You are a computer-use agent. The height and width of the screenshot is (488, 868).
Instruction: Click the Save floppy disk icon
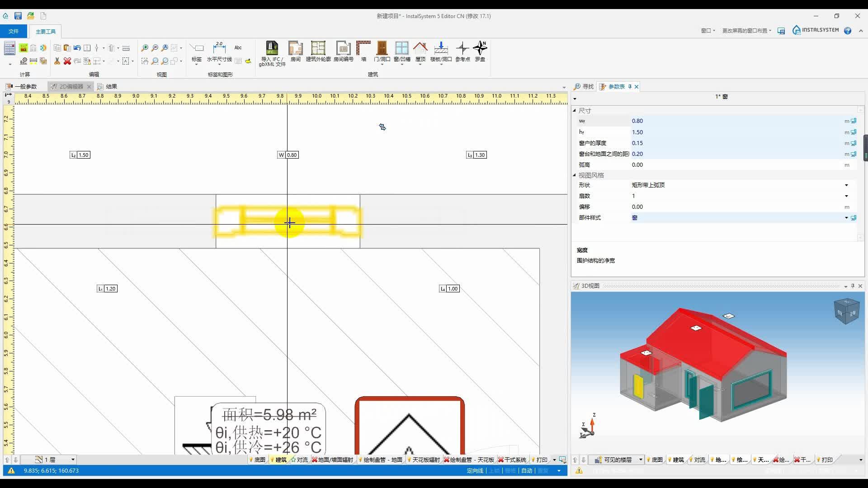[18, 16]
